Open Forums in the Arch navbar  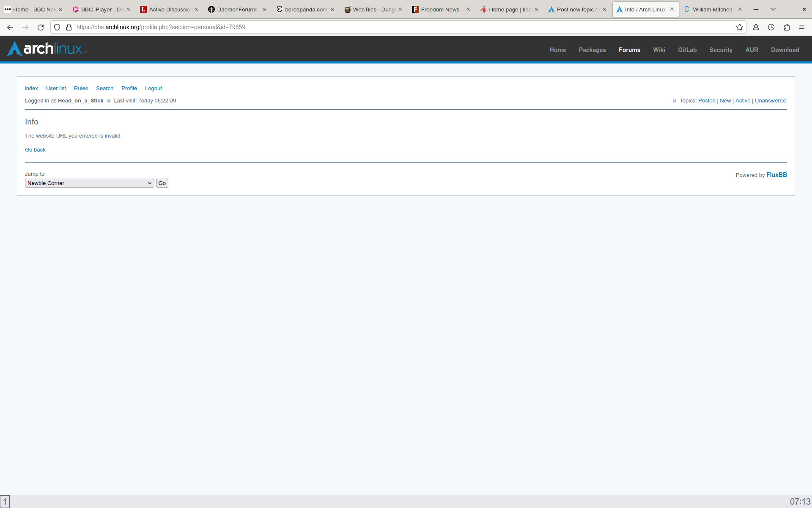pyautogui.click(x=629, y=50)
